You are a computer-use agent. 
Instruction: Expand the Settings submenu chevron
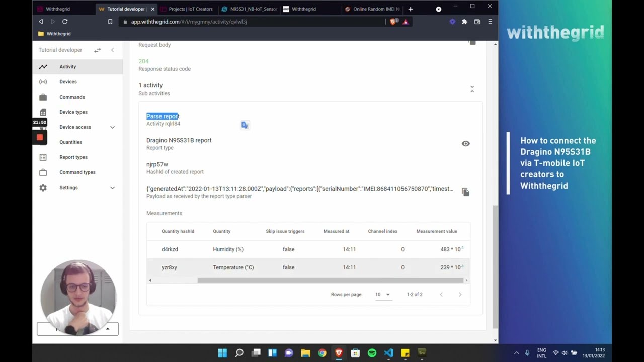[x=112, y=188]
